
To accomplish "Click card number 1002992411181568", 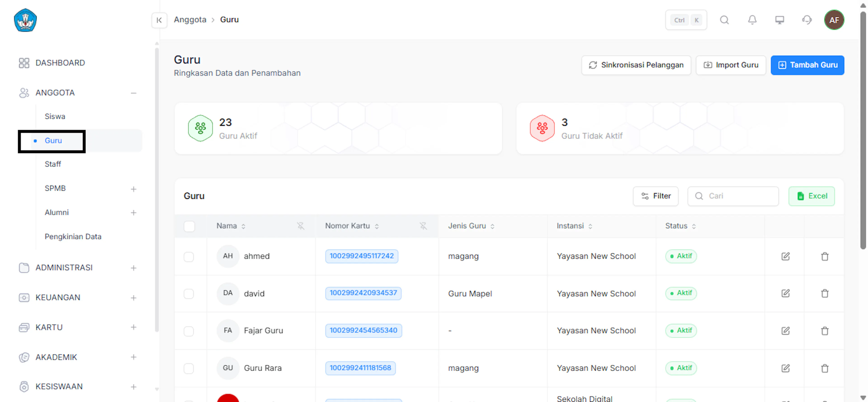I will tap(360, 368).
